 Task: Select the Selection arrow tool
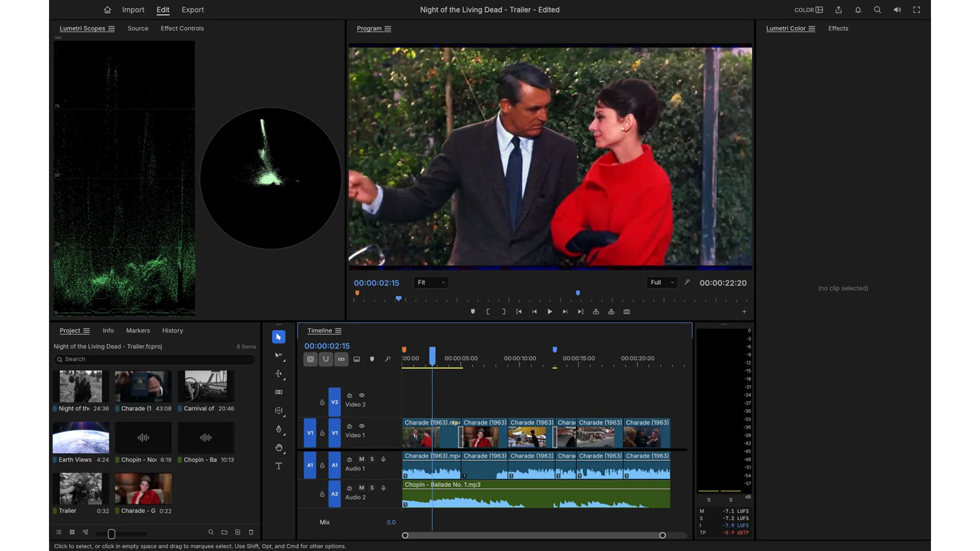pyautogui.click(x=279, y=337)
